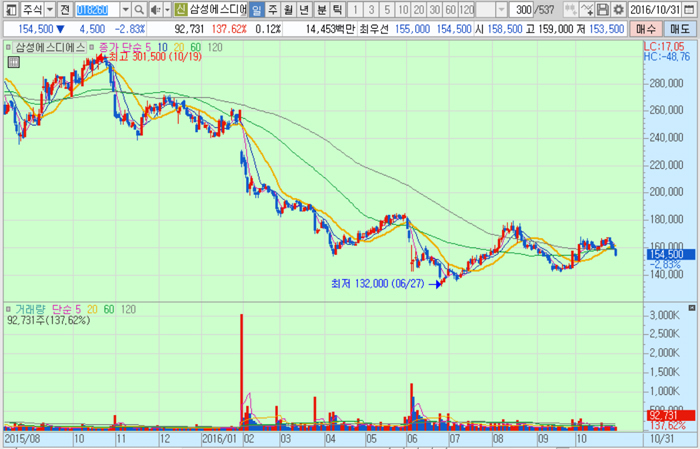Save the chart with floppy disk icon
The height and width of the screenshot is (449, 700).
[x=603, y=9]
